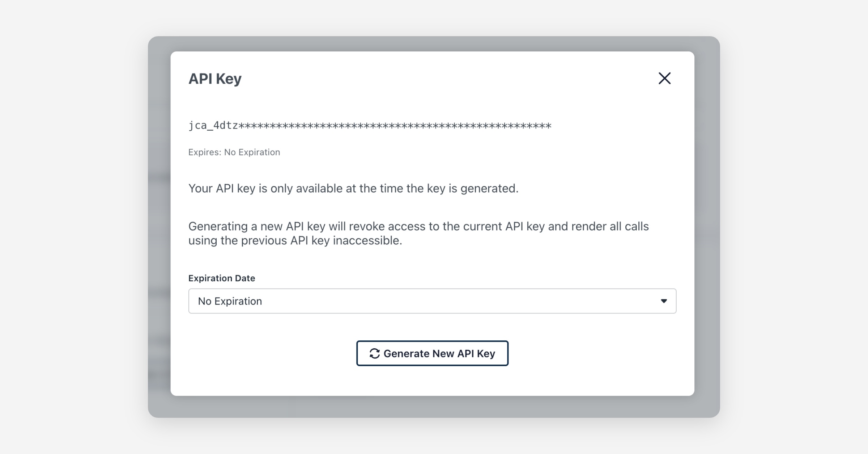Click the jca_4dtz key prefix
Viewport: 868px width, 454px height.
tap(213, 126)
